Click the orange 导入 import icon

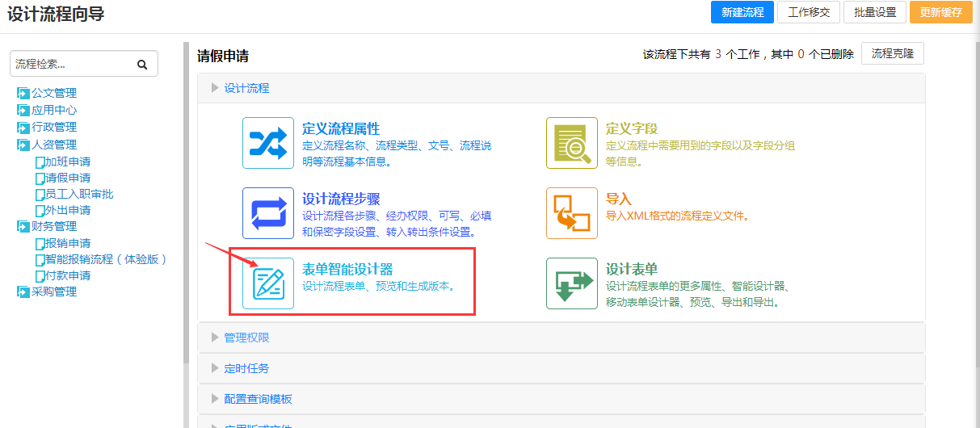[572, 213]
